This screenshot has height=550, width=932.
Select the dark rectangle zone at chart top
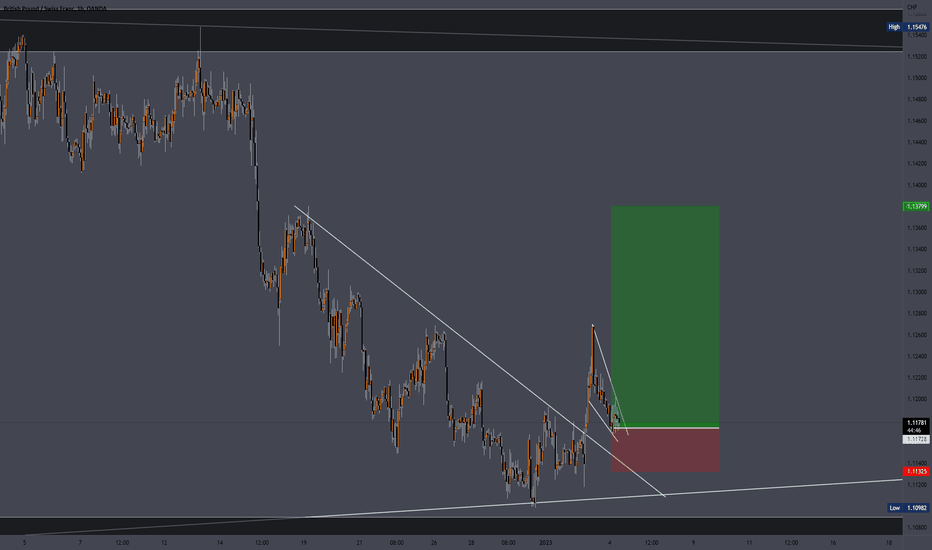451,30
